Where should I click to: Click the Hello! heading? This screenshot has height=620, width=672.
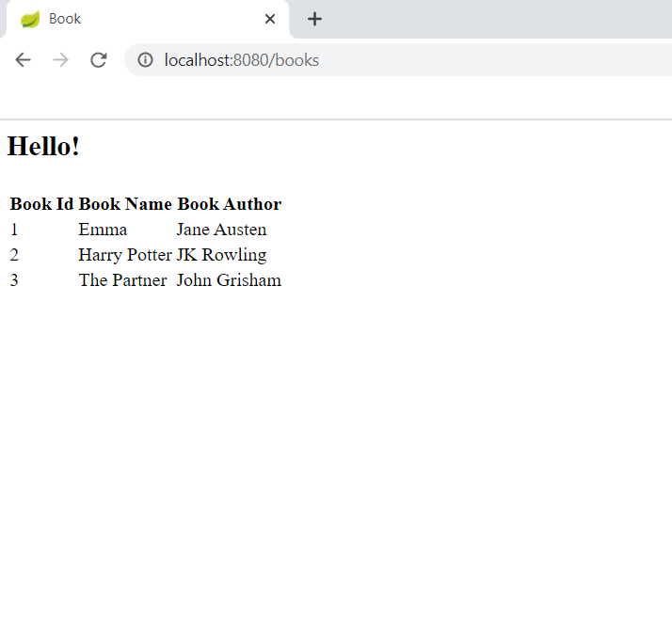click(43, 147)
